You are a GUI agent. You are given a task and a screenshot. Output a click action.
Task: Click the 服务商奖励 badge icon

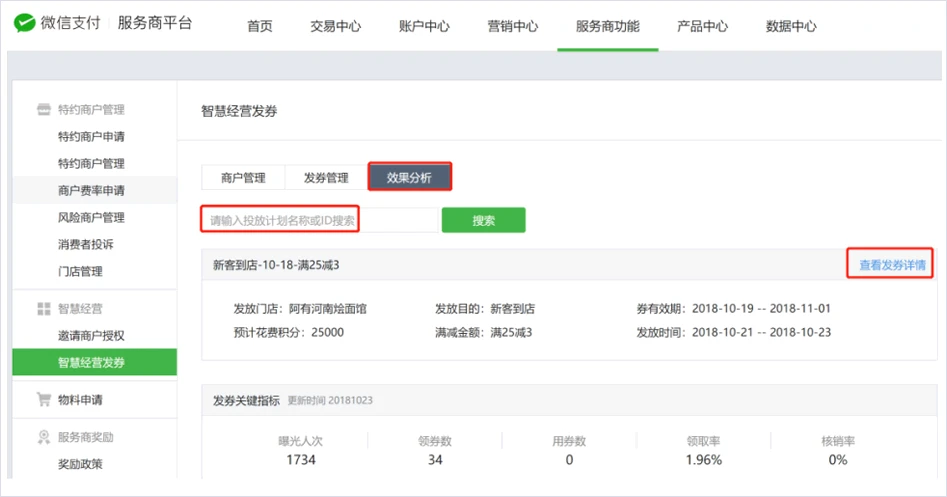click(43, 437)
